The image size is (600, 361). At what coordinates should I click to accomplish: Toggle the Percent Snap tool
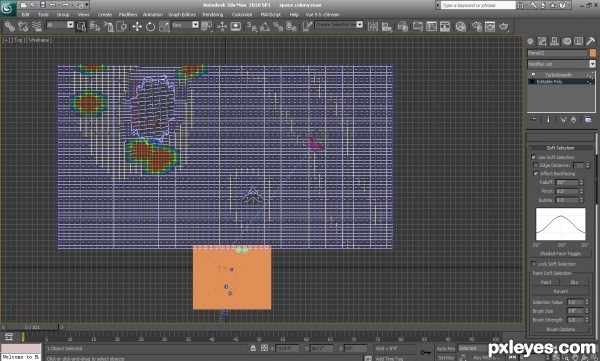coord(278,26)
